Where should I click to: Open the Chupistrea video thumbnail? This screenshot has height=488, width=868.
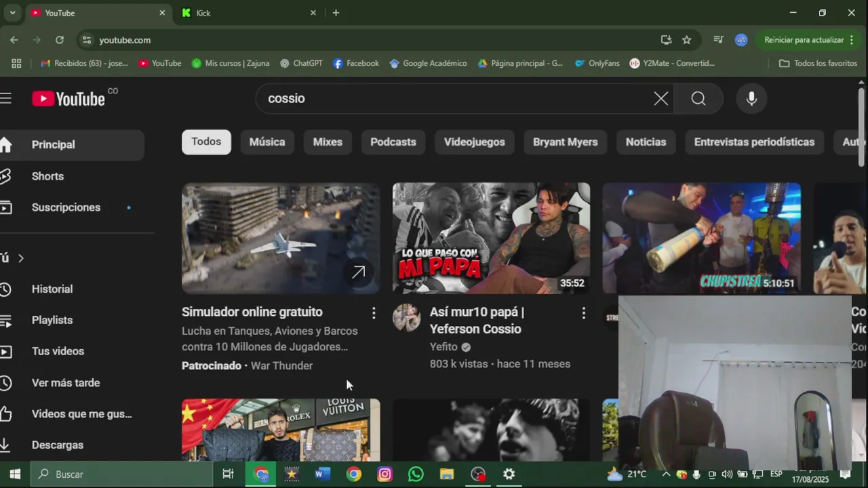pos(702,238)
